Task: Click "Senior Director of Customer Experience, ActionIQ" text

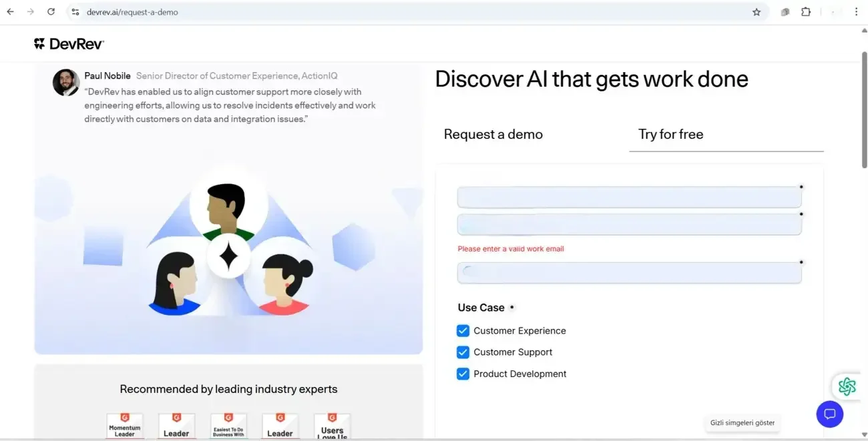Action: pos(237,76)
